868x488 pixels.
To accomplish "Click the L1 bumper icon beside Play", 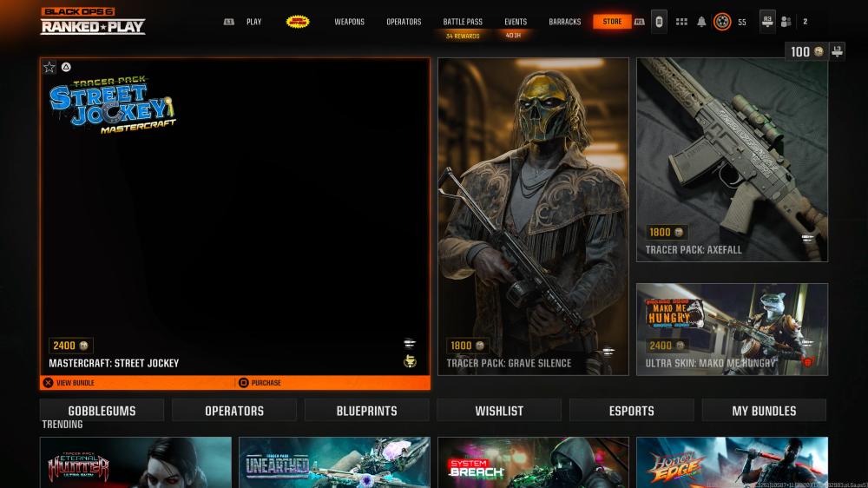I will (x=228, y=22).
